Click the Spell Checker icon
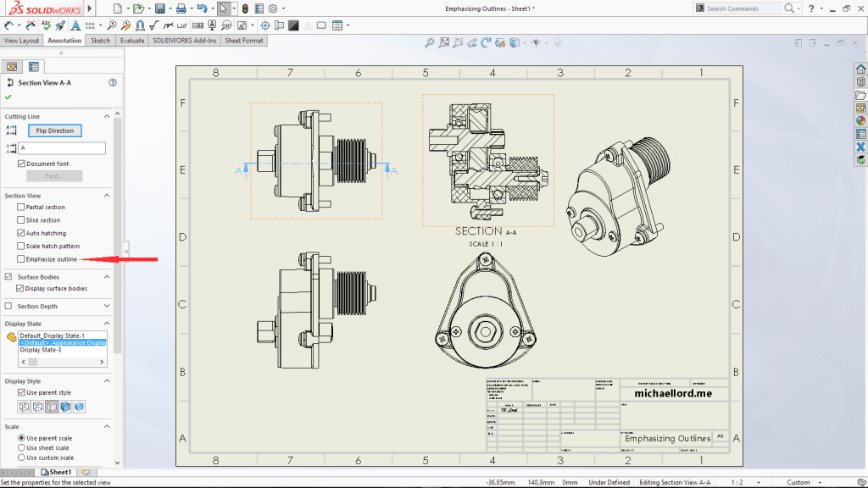The height and width of the screenshot is (488, 868). (46, 25)
